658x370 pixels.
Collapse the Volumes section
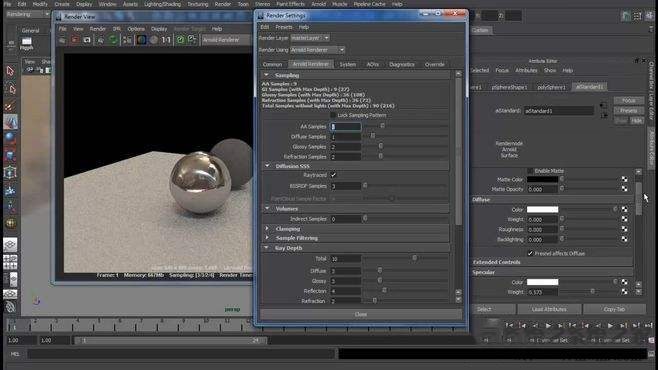coord(267,208)
